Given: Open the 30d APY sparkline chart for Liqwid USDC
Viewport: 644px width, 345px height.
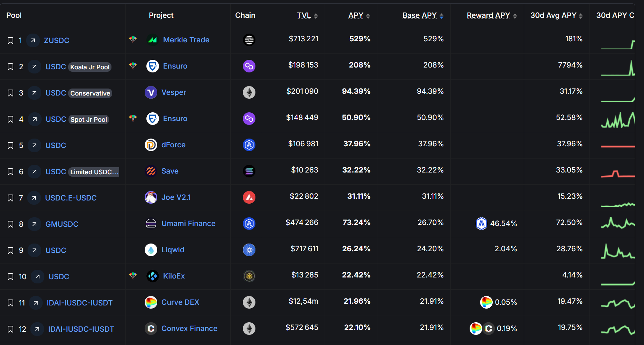Looking at the screenshot, I should click(x=618, y=251).
